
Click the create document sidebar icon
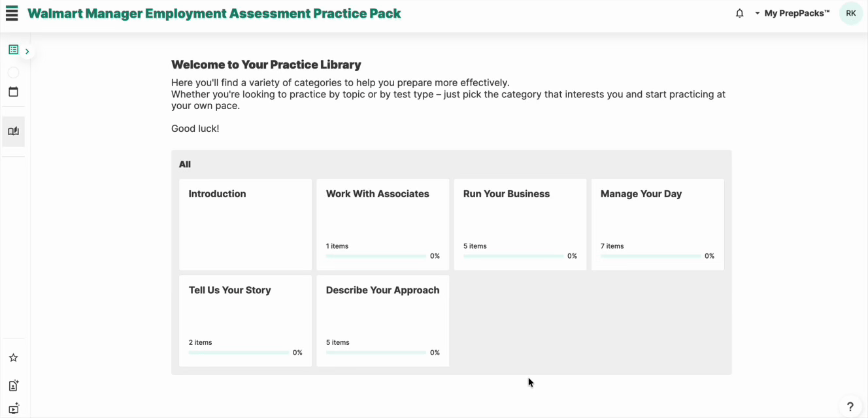pos(13,385)
